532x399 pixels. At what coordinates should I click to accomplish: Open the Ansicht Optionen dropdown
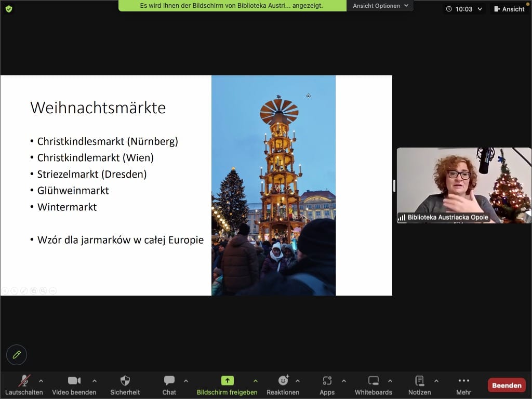[x=380, y=6]
